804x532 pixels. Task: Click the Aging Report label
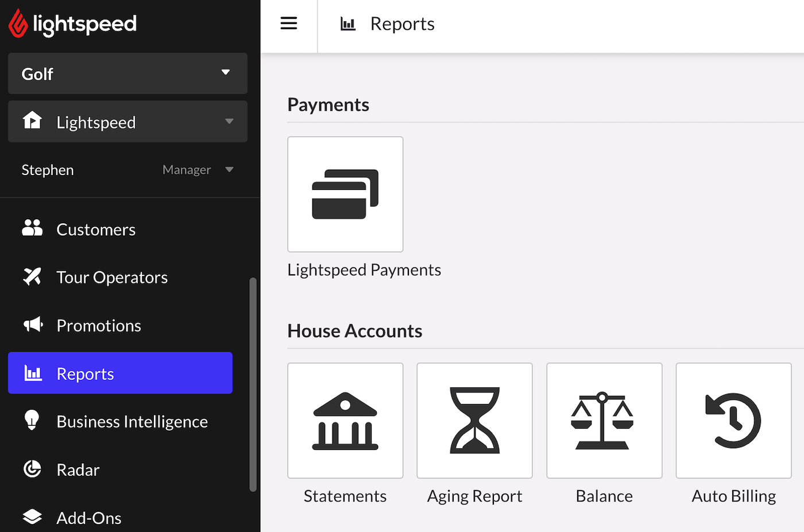[474, 496]
